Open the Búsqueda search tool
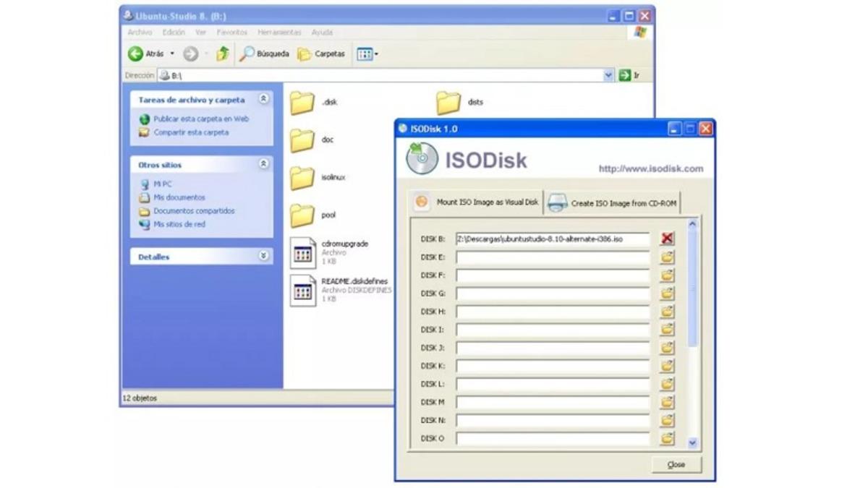Viewport: 868px width, 488px height. (x=265, y=53)
